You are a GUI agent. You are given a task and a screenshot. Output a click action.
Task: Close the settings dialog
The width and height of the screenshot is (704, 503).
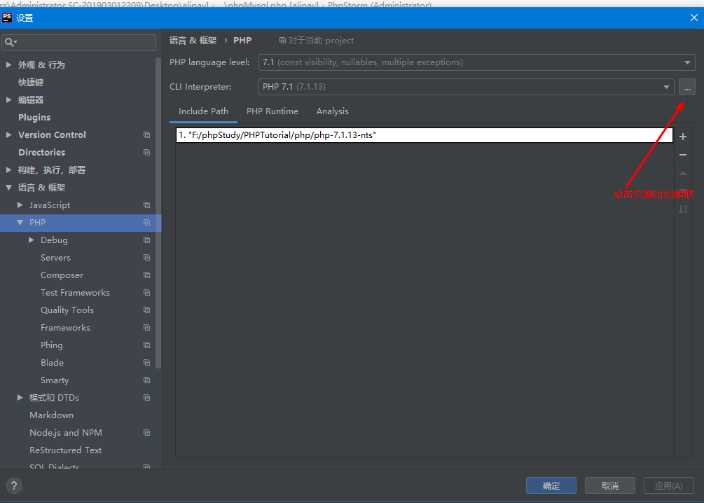pos(694,18)
